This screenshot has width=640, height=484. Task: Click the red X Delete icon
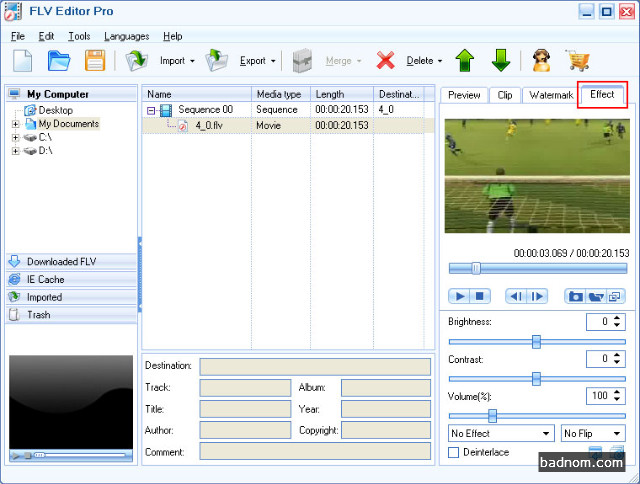(385, 61)
